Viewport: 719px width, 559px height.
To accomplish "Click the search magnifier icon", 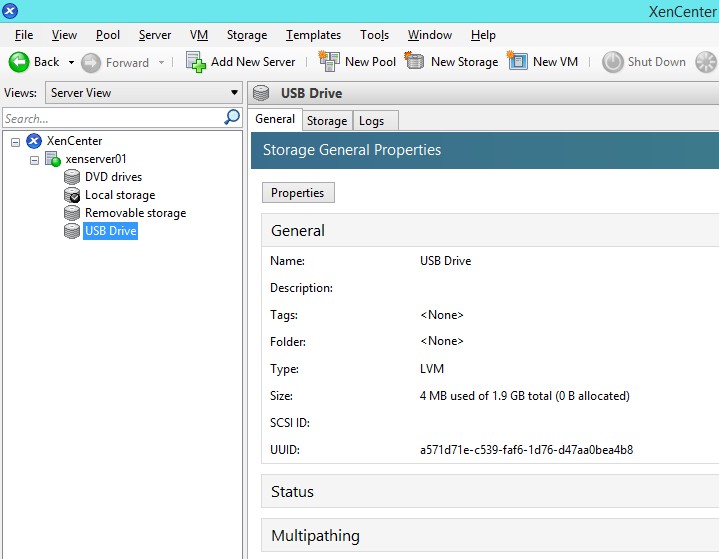I will 232,117.
